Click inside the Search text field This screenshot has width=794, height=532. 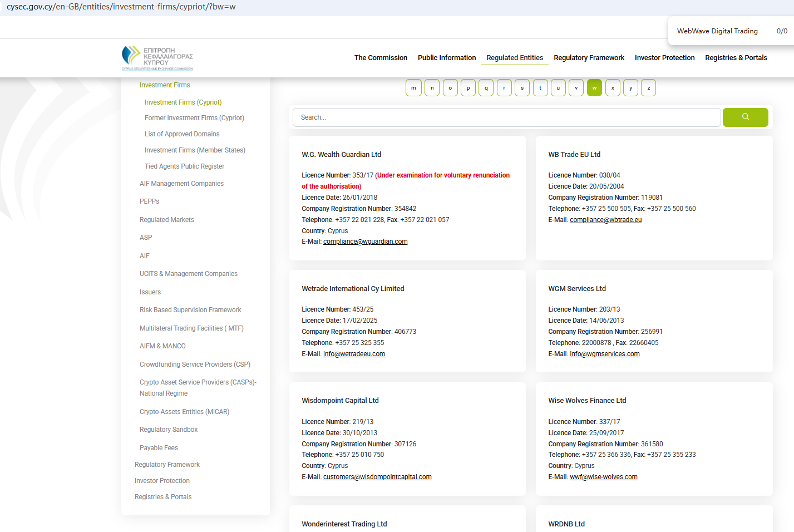[x=506, y=117]
